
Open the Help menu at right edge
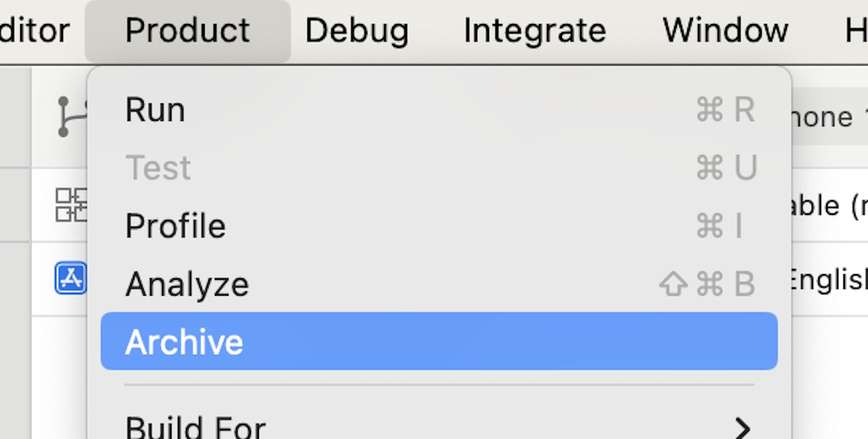coord(856,31)
